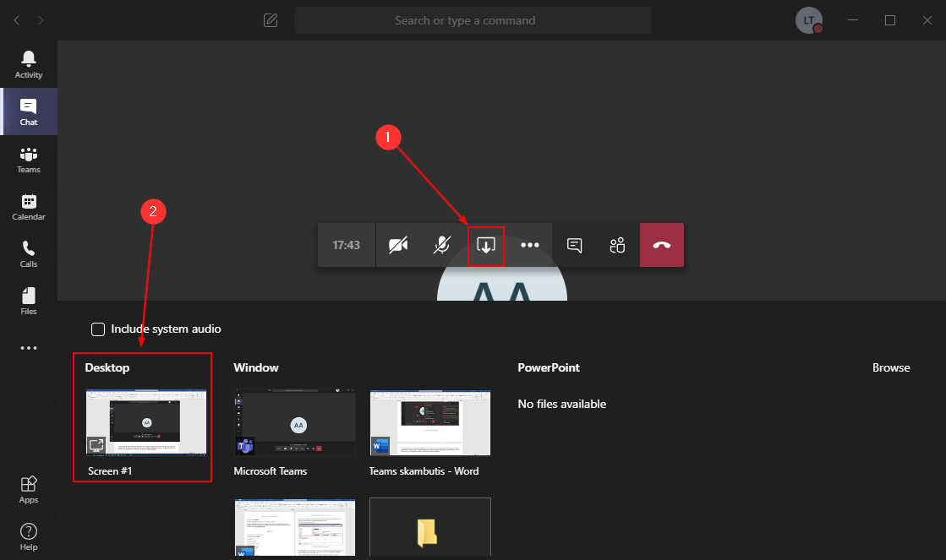
Task: Click the Desktop heading
Action: click(107, 367)
